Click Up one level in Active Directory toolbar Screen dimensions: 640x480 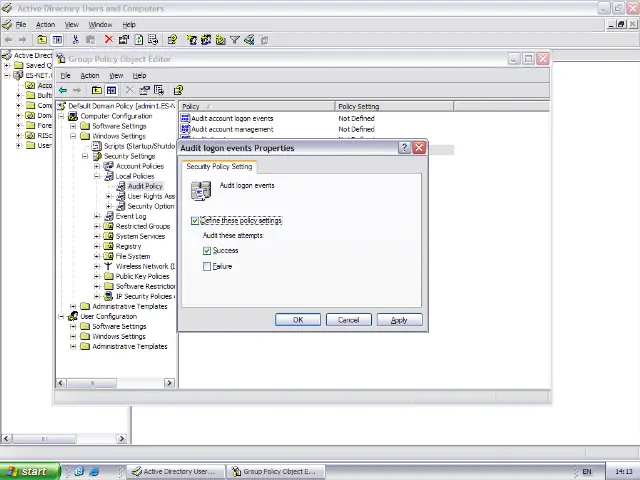pyautogui.click(x=42, y=40)
